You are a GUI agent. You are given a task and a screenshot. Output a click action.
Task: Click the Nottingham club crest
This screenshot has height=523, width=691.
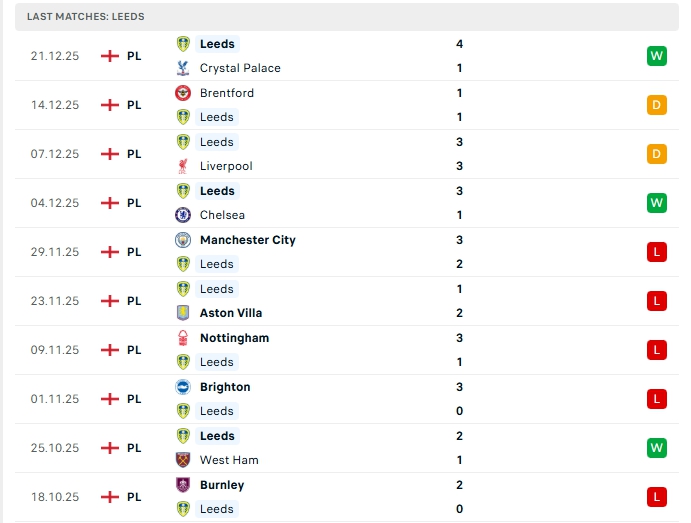(183, 338)
